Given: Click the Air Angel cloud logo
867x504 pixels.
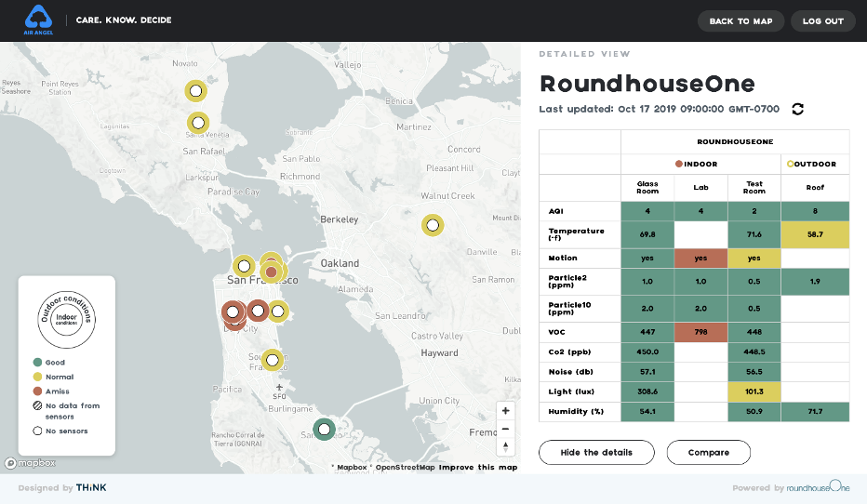Looking at the screenshot, I should (x=38, y=20).
